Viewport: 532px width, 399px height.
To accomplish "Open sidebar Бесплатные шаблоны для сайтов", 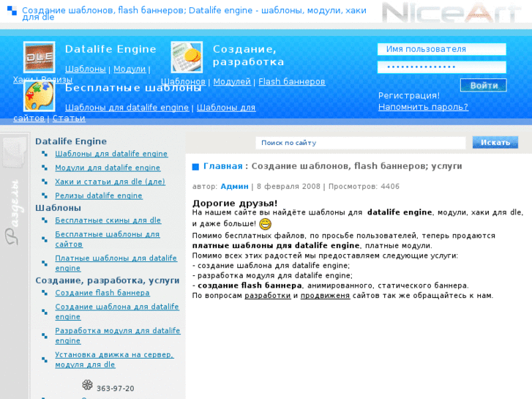I will [108, 239].
